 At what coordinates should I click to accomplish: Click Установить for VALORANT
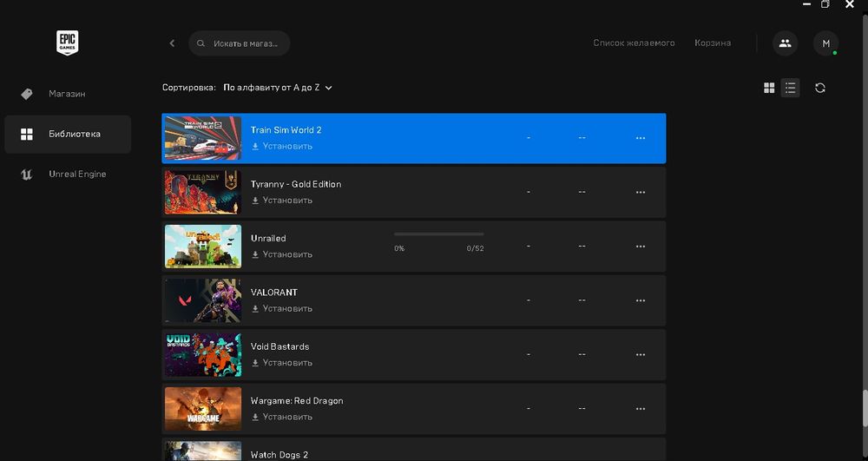point(287,308)
